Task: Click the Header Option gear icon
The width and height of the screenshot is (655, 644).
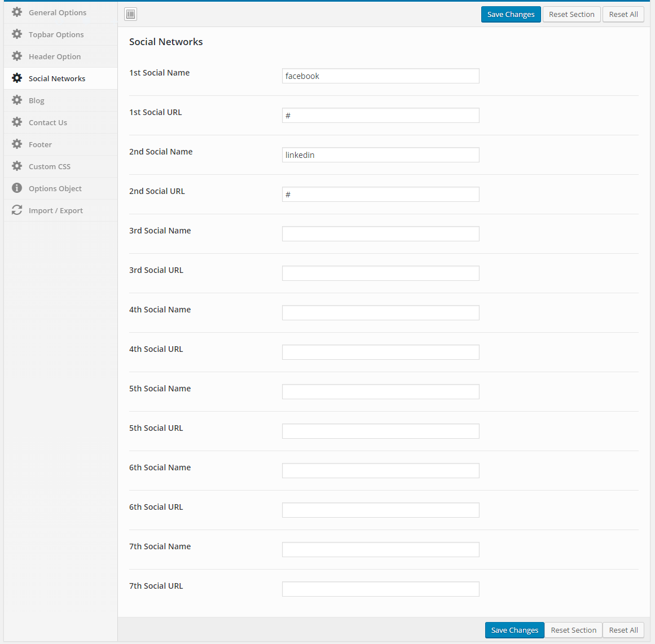Action: (x=17, y=56)
